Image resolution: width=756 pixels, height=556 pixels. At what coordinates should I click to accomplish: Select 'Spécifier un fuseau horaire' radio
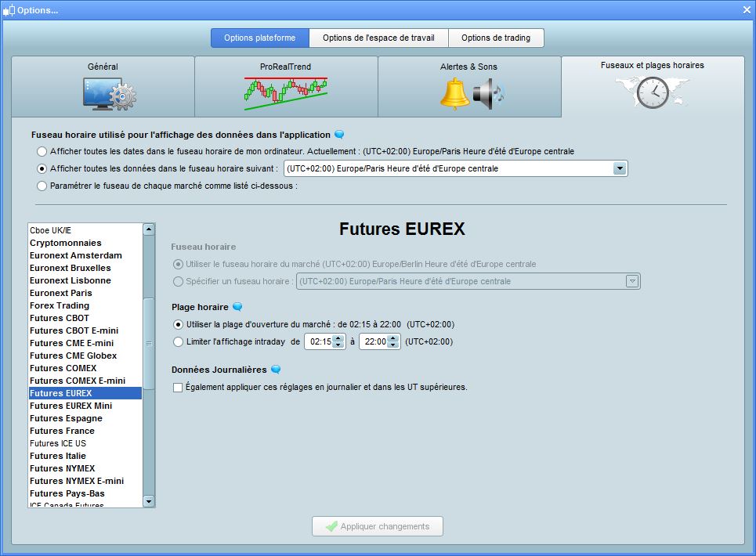178,281
